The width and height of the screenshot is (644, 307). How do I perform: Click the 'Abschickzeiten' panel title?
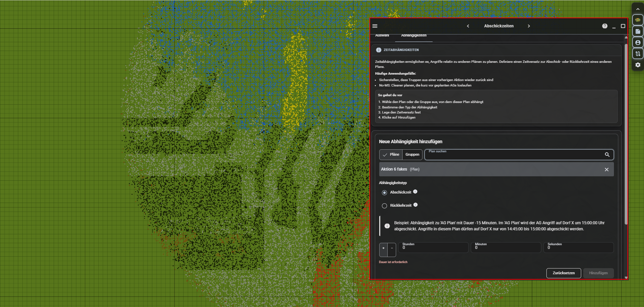point(499,26)
